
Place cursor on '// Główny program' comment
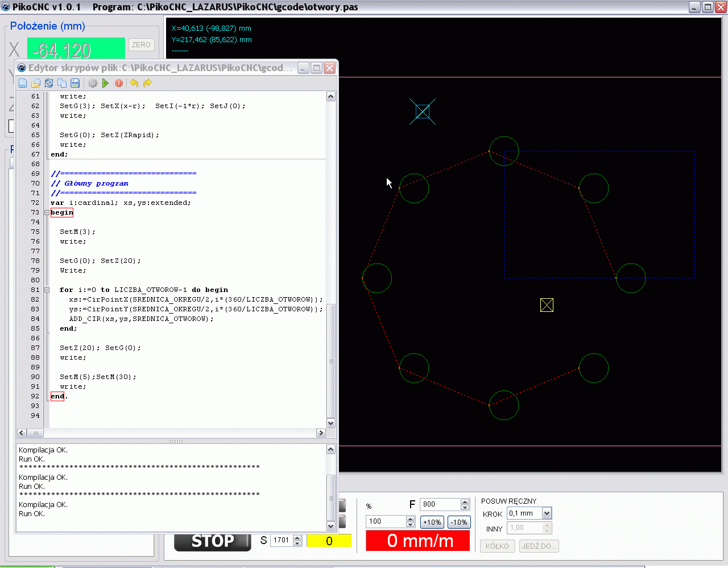click(x=90, y=184)
